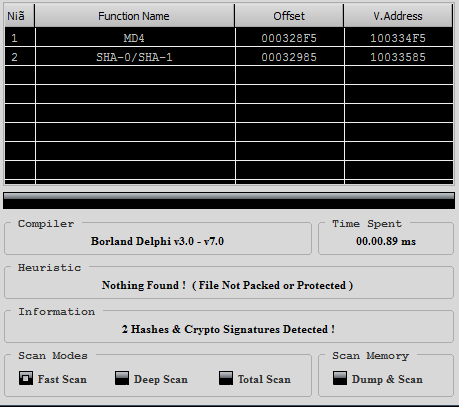
Task: Click the 2 Hashes detected information text
Action: click(x=228, y=329)
